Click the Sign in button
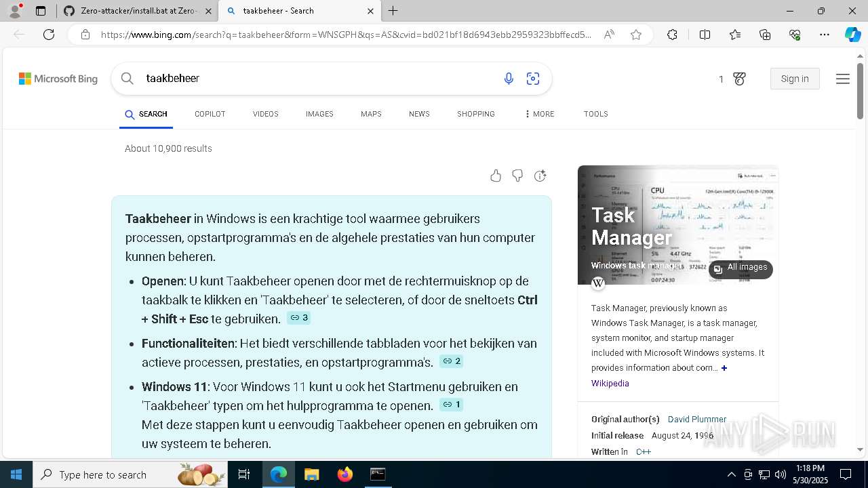 point(795,79)
